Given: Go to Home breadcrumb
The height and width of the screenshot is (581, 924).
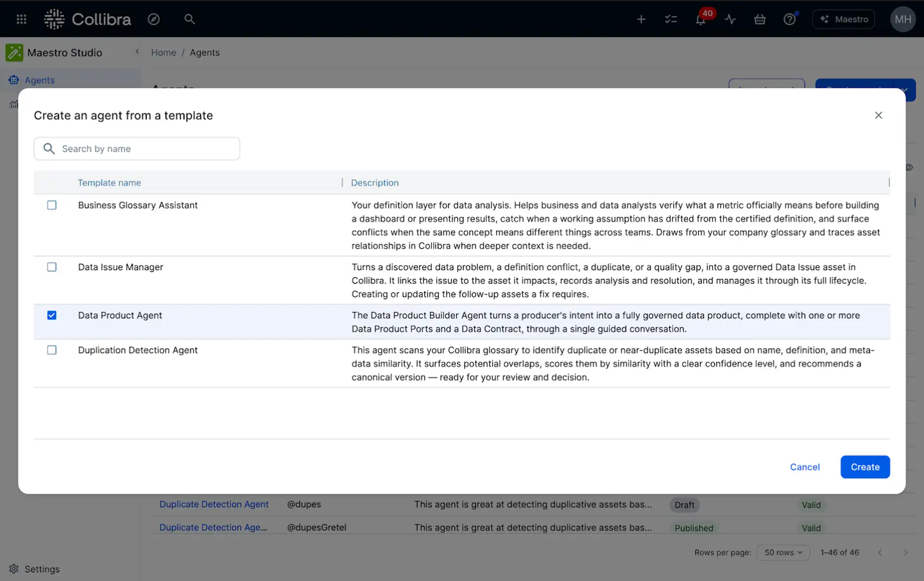Looking at the screenshot, I should [x=164, y=53].
